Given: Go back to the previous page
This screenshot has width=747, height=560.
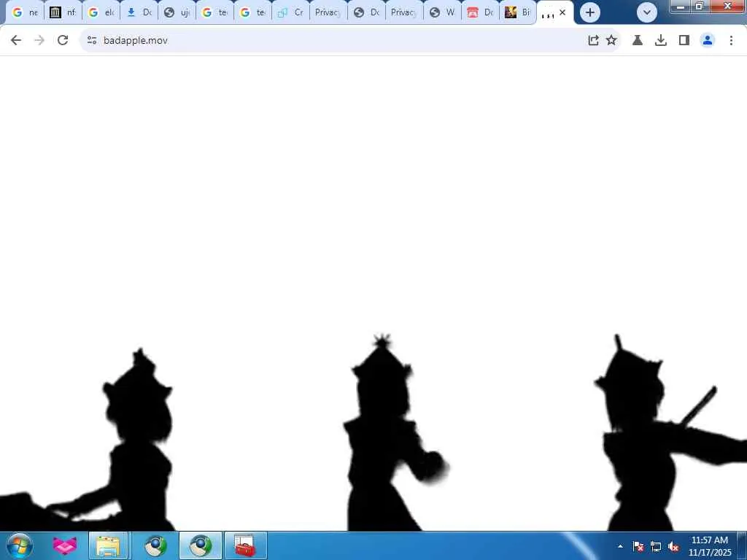Looking at the screenshot, I should 16,41.
